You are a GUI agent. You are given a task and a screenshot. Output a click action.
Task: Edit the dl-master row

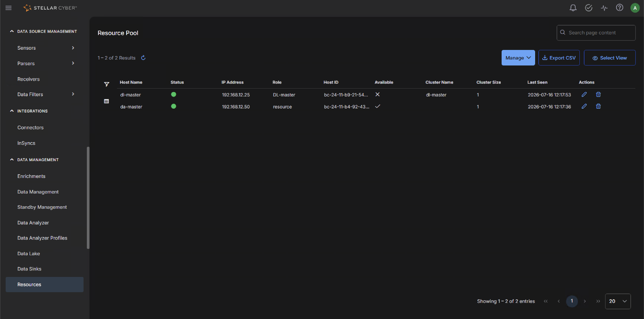pyautogui.click(x=584, y=94)
